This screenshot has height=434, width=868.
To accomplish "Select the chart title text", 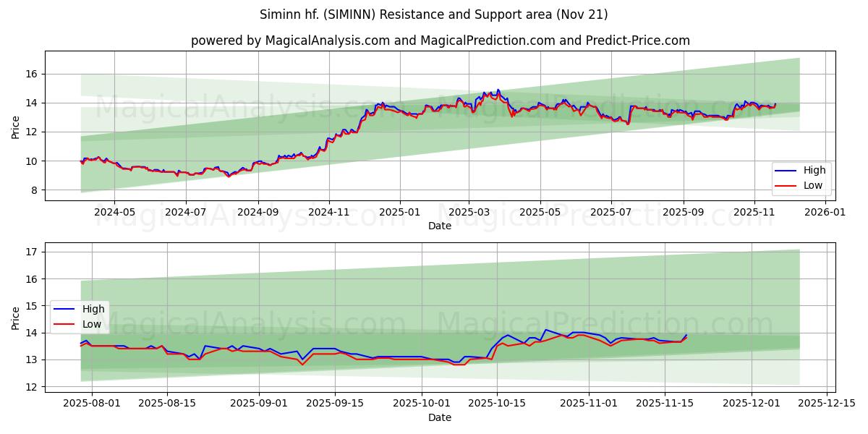I will coord(434,14).
